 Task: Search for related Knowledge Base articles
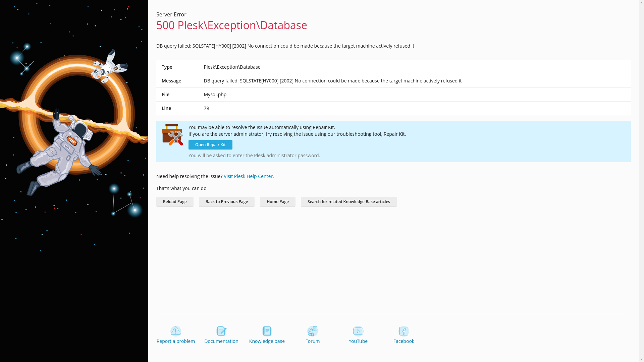coord(349,202)
